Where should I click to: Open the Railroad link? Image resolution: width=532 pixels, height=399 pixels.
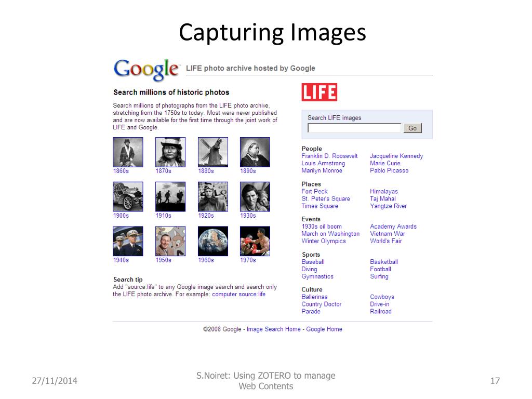pos(381,312)
